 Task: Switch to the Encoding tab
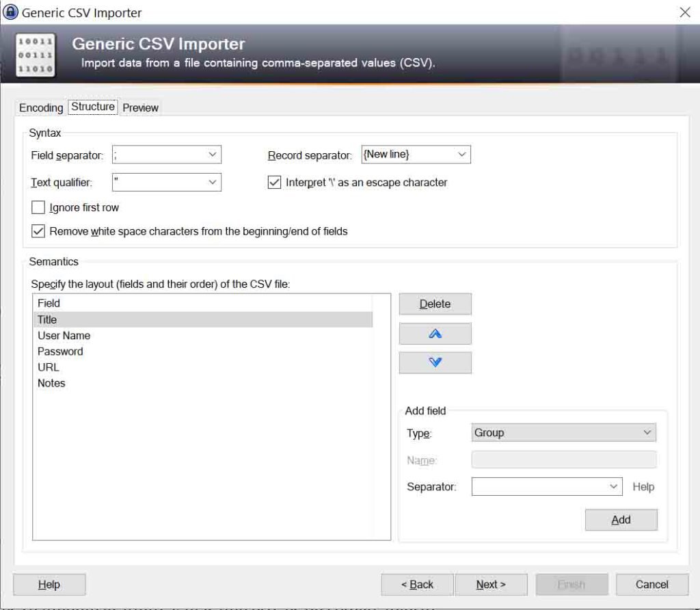click(x=41, y=107)
